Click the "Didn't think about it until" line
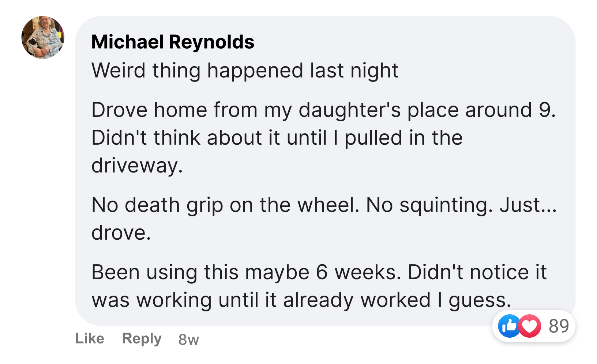 [277, 138]
